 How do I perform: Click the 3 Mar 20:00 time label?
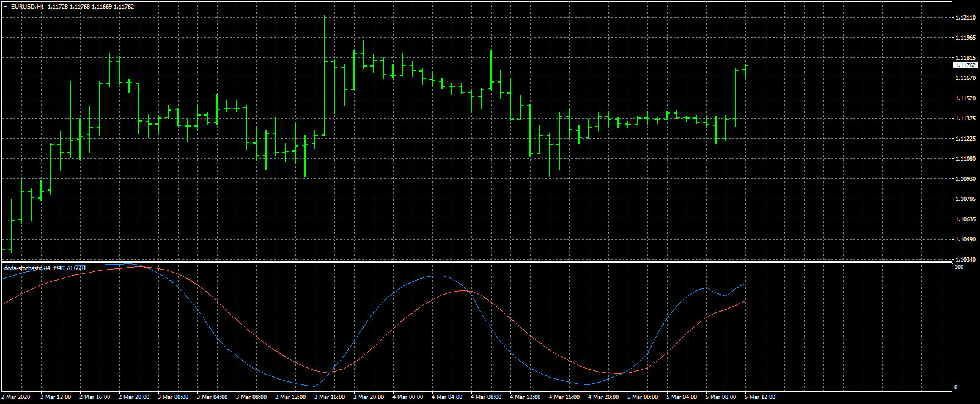369,397
